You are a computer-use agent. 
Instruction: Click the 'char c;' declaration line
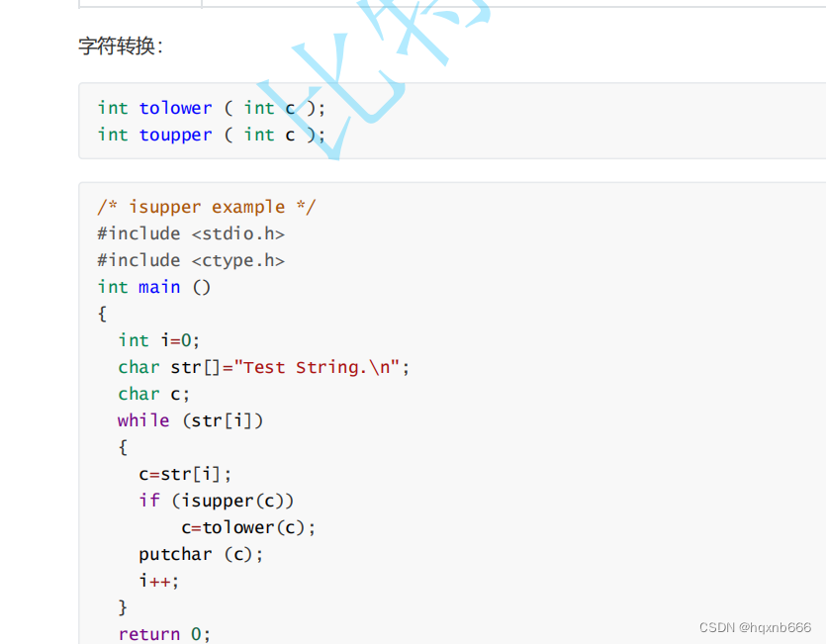click(x=153, y=394)
